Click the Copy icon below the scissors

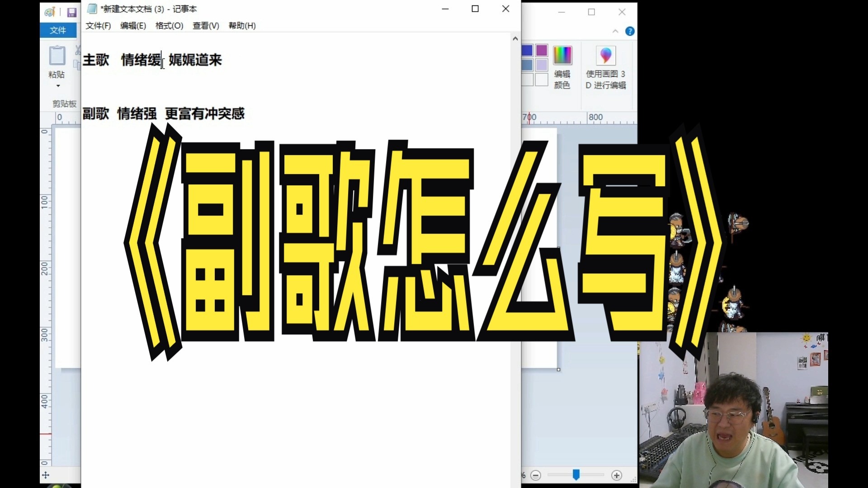[x=77, y=63]
